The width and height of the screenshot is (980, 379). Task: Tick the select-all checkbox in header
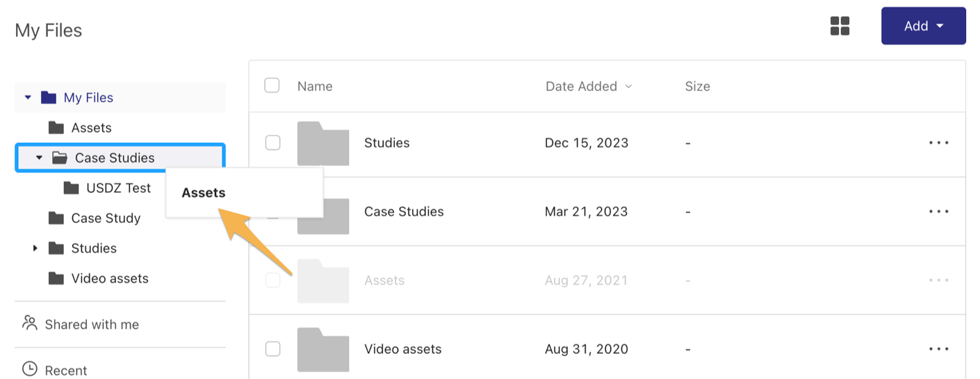[272, 85]
